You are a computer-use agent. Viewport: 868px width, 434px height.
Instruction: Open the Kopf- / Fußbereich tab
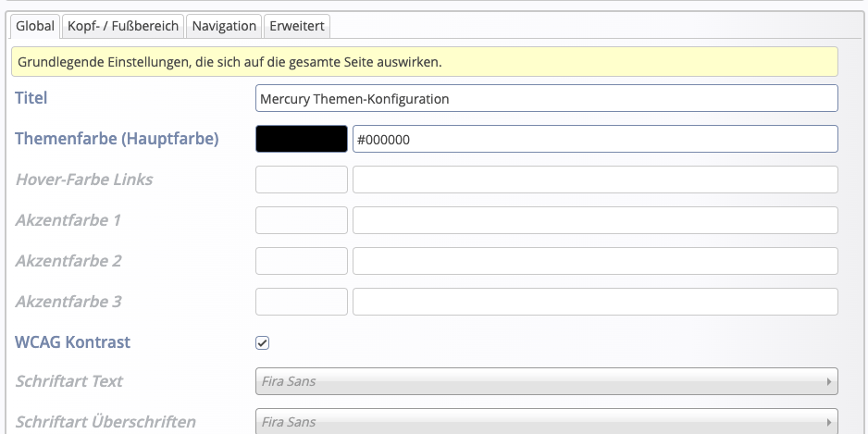[123, 26]
